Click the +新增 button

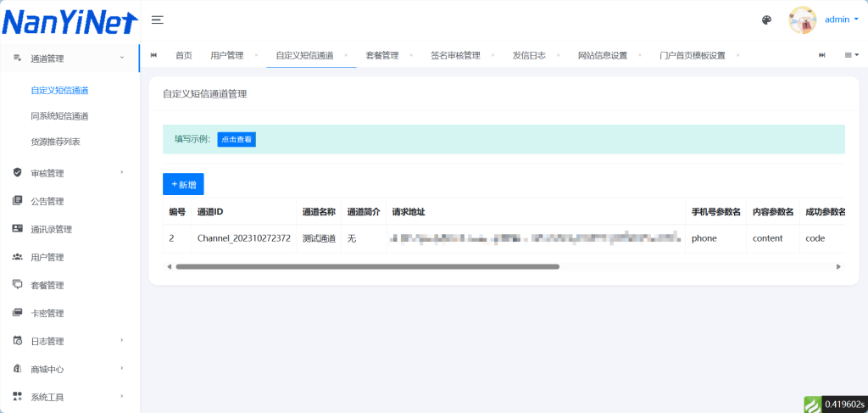(x=183, y=184)
